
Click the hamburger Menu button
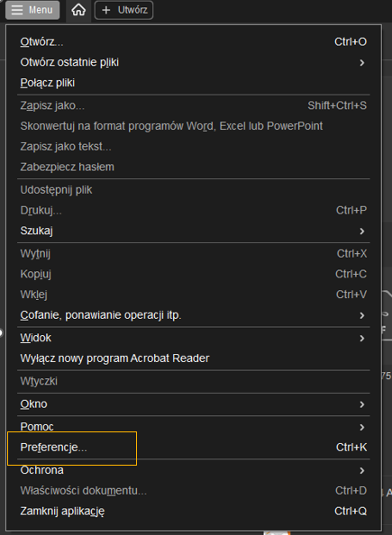(32, 10)
